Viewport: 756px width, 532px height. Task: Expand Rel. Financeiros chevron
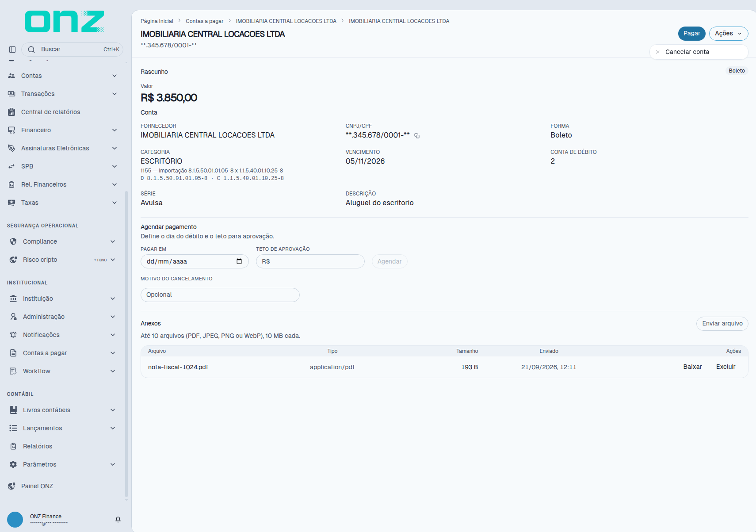coord(115,184)
